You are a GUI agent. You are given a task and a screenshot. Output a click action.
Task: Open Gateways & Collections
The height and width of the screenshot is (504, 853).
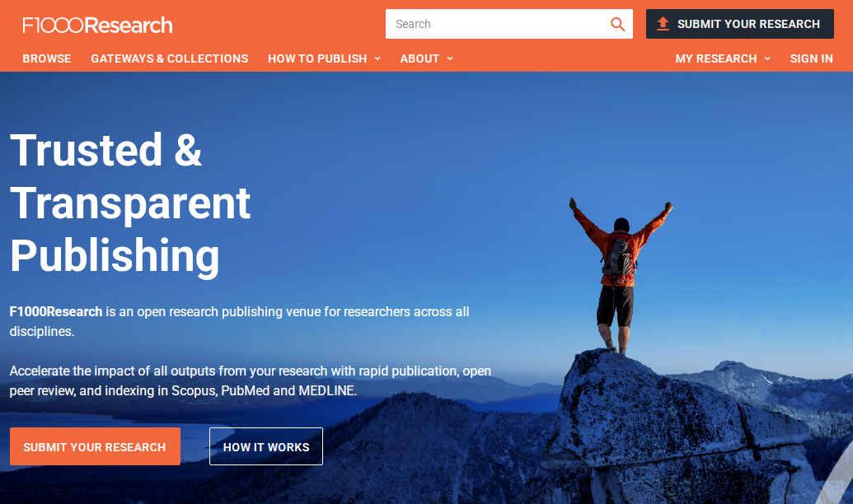pos(169,58)
